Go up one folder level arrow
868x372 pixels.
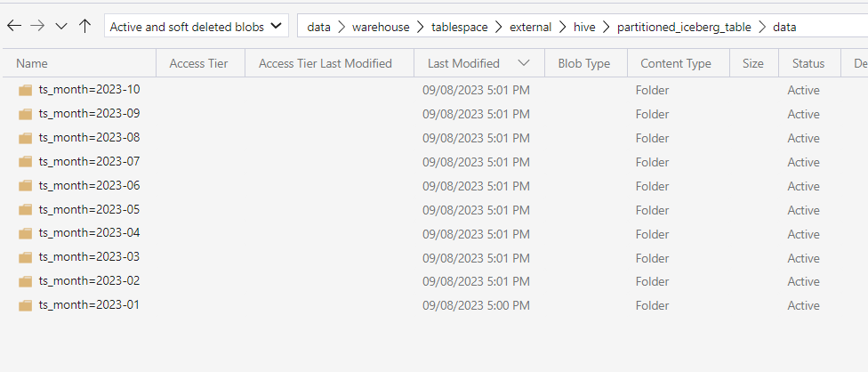pos(84,26)
